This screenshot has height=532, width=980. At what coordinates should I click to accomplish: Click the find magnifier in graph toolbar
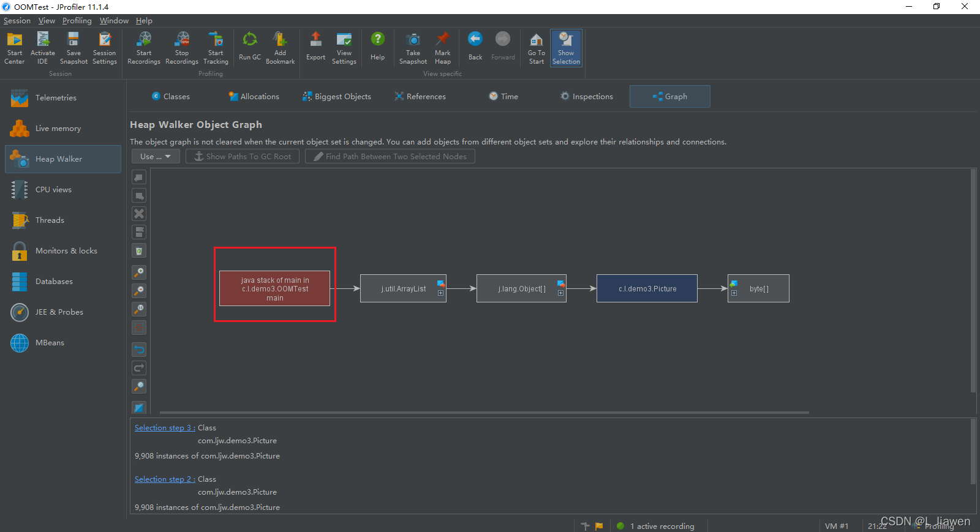139,386
